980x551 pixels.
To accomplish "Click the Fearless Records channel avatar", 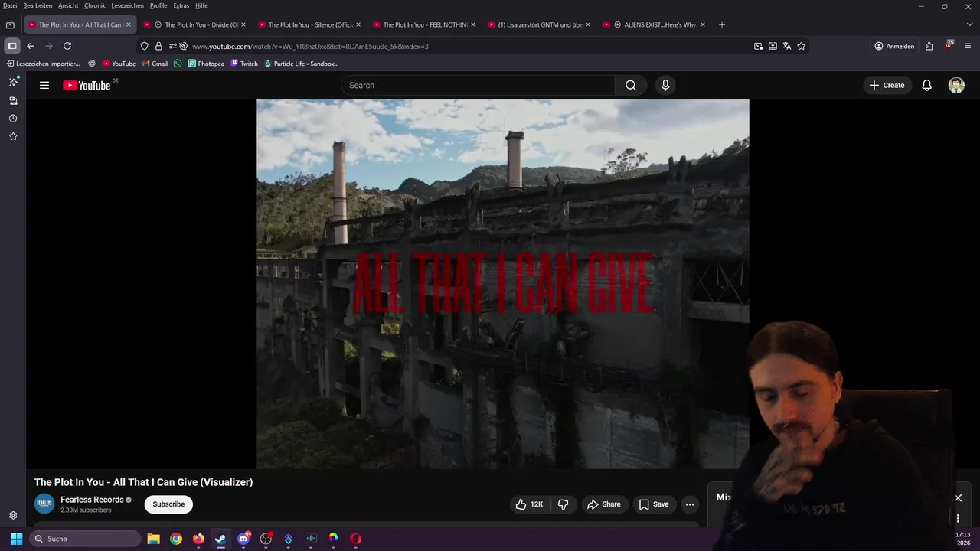I will pos(44,504).
